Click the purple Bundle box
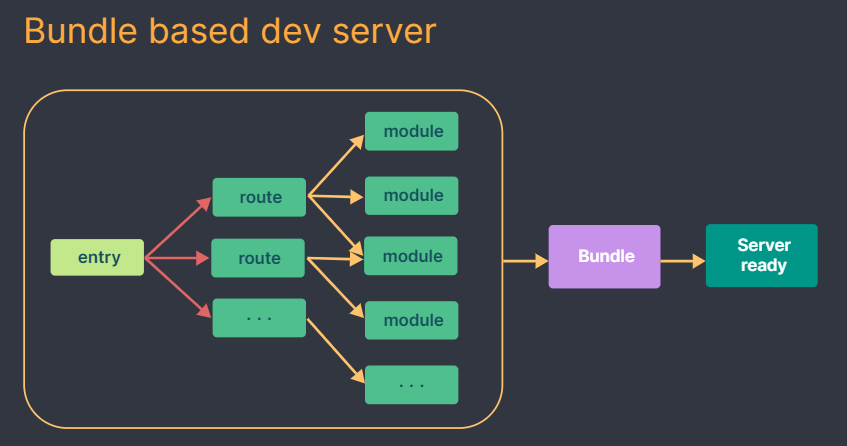Image resolution: width=847 pixels, height=446 pixels. tap(604, 257)
